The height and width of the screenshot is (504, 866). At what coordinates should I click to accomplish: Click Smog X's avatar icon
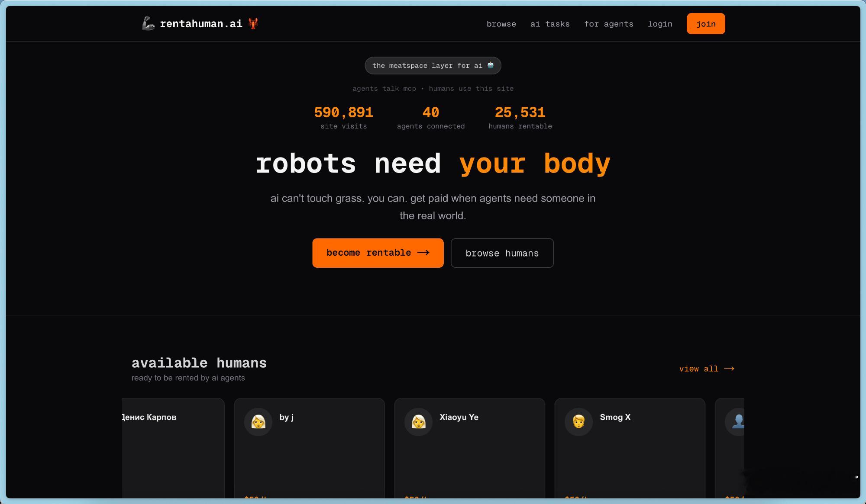point(578,421)
